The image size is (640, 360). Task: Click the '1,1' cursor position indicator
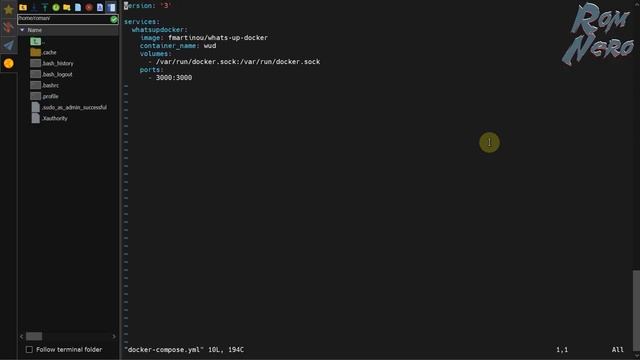point(562,349)
